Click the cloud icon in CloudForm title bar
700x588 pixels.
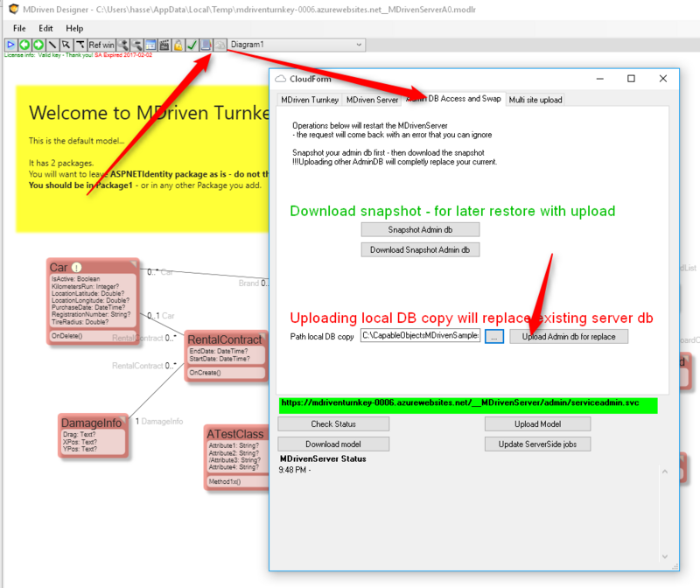pos(280,79)
